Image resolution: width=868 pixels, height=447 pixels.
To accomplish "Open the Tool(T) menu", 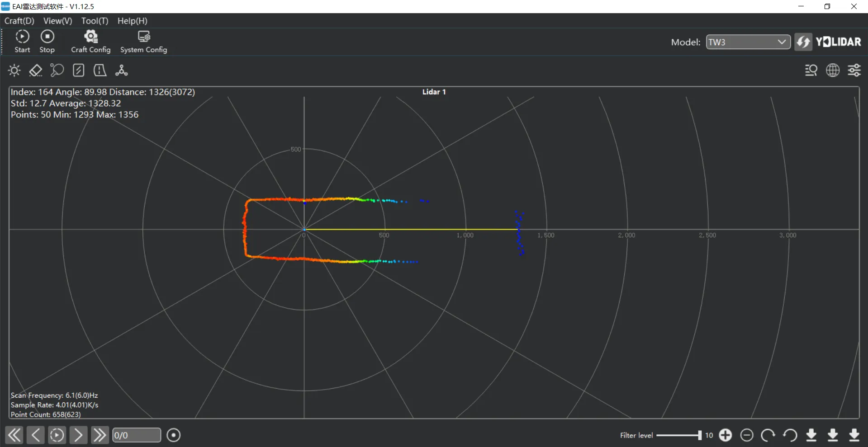I will tap(95, 21).
